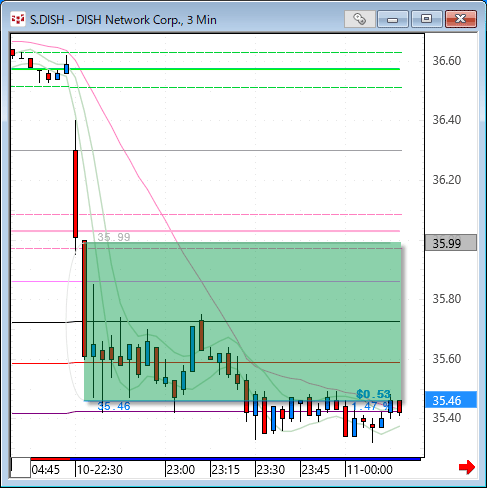487x488 pixels.
Task: Click the white box at the time axis start
Action: click(x=21, y=468)
